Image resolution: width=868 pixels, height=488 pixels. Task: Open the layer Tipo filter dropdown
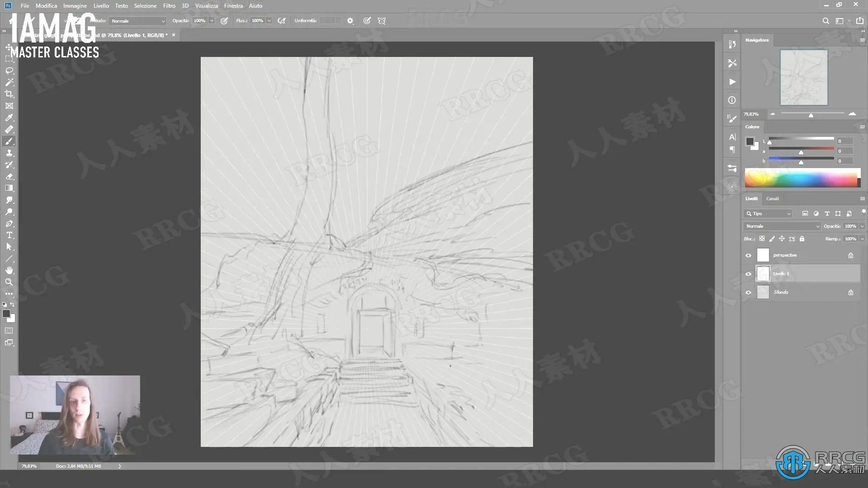tap(768, 213)
